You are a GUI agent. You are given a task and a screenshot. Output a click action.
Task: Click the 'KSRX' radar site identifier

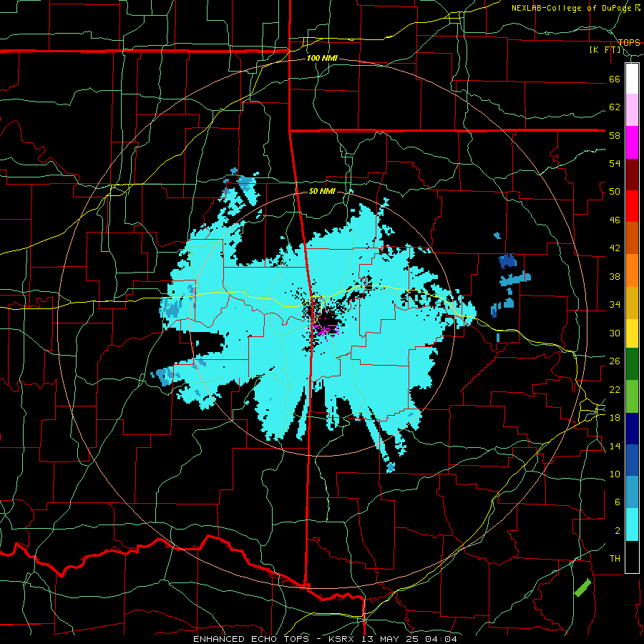342,639
